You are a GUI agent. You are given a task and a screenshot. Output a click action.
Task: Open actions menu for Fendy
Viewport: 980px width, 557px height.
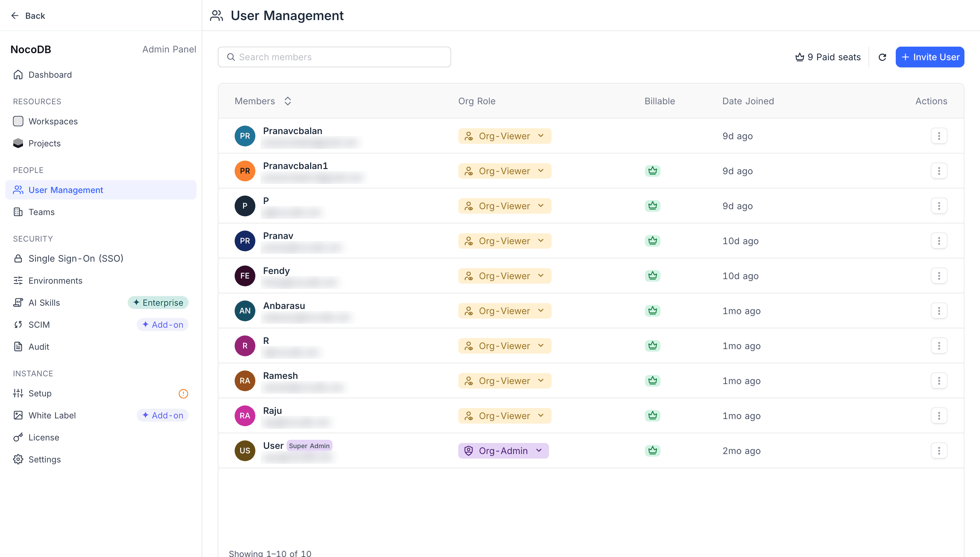(x=939, y=276)
